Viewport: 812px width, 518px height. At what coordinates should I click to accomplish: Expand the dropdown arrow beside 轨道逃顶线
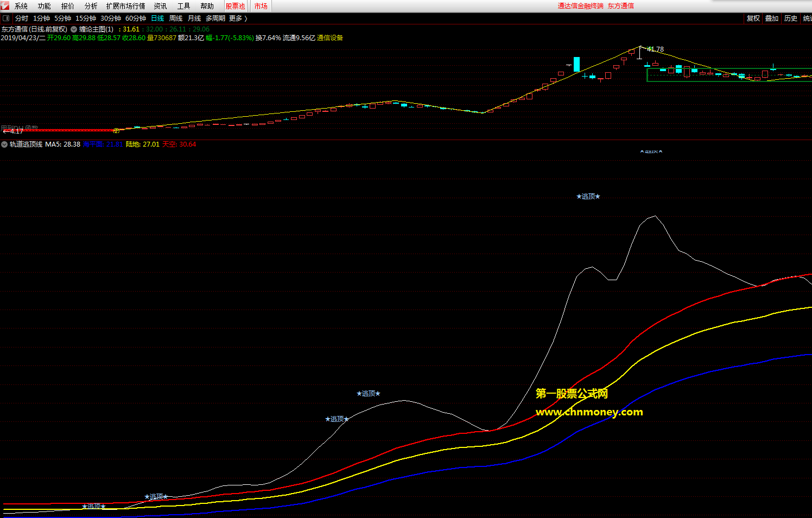[x=4, y=144]
